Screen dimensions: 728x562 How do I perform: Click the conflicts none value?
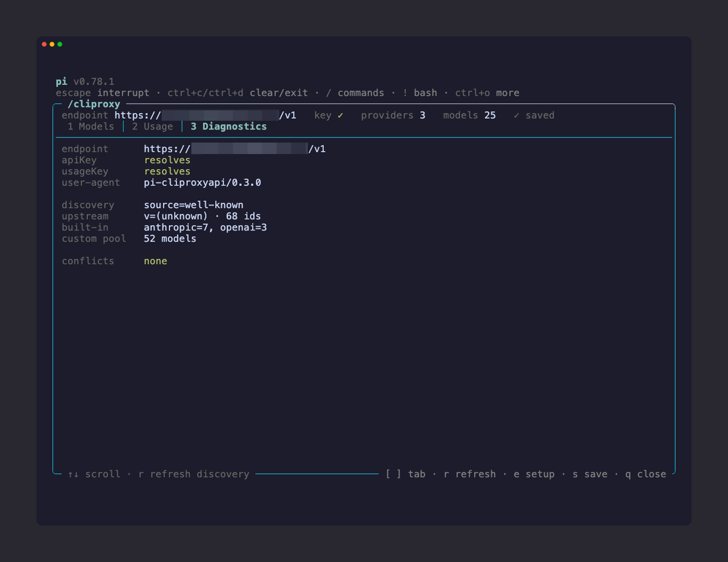coord(155,261)
